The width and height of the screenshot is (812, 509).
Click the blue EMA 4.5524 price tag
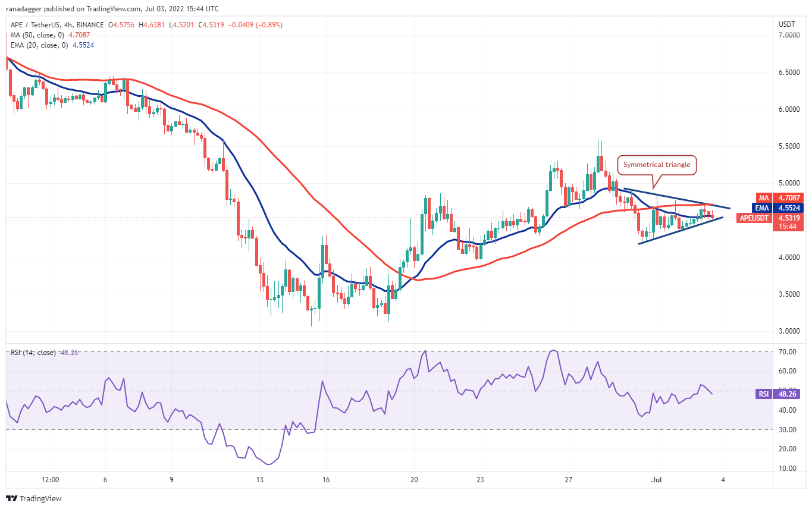click(x=770, y=208)
